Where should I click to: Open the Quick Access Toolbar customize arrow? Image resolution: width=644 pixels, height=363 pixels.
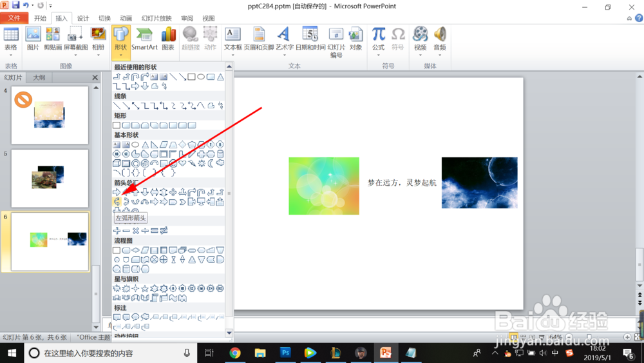(50, 6)
